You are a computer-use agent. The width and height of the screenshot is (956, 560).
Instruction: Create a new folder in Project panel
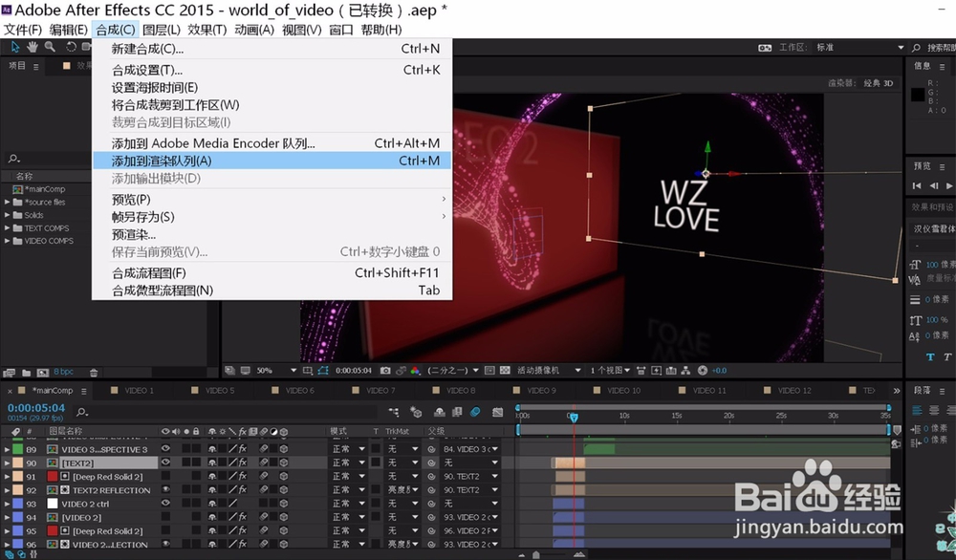click(26, 373)
